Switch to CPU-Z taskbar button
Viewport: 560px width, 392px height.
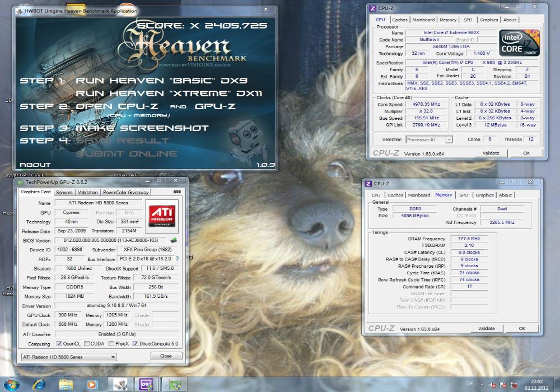[x=146, y=385]
